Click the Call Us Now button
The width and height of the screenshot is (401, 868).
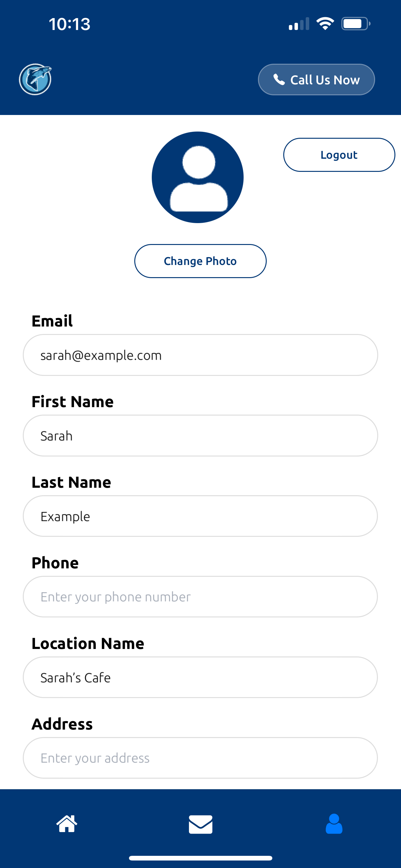[x=316, y=80]
